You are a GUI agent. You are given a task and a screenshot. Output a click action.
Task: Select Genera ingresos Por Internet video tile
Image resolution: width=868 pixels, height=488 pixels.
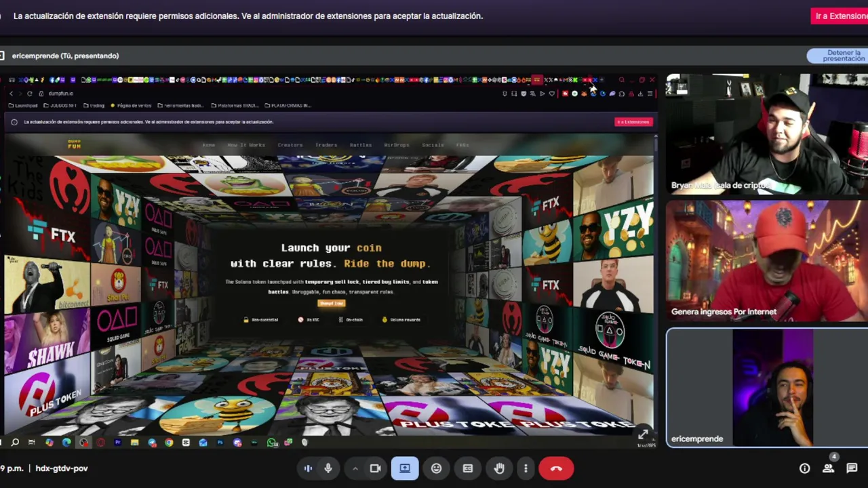point(767,261)
